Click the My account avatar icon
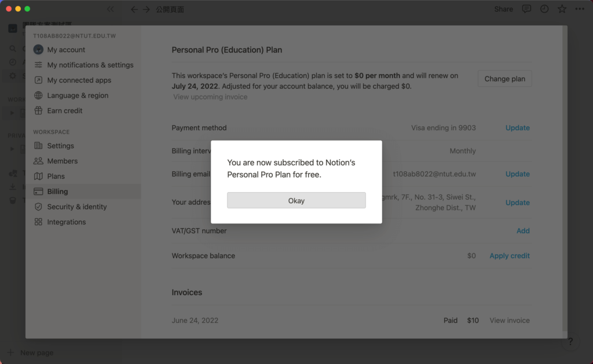The width and height of the screenshot is (593, 364). pos(38,50)
